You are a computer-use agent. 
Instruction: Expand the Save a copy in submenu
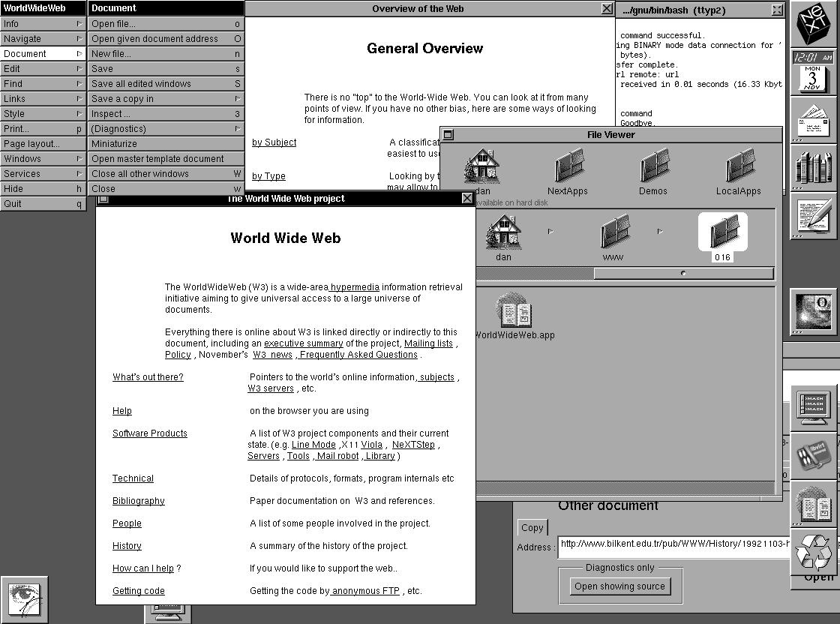click(x=166, y=99)
